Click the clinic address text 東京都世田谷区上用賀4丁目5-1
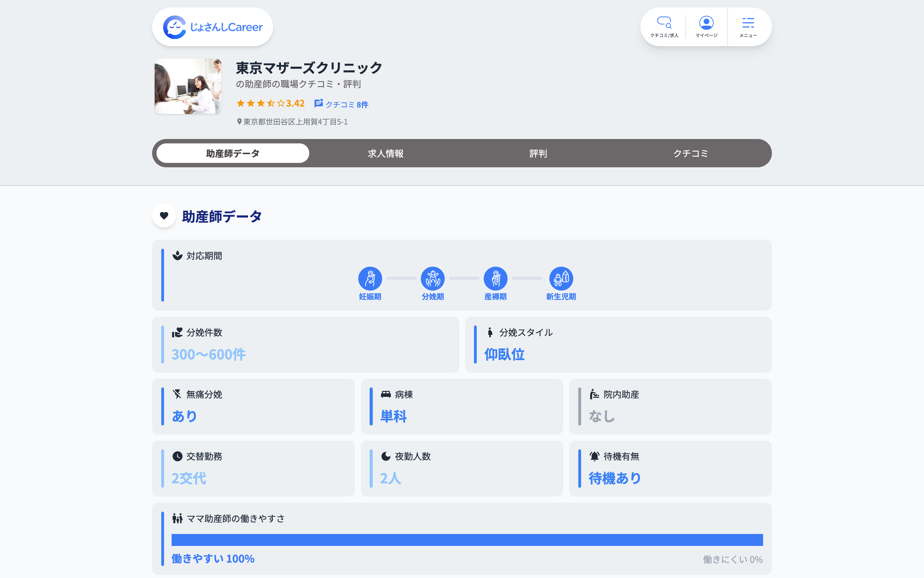Image resolution: width=924 pixels, height=578 pixels. click(x=295, y=122)
